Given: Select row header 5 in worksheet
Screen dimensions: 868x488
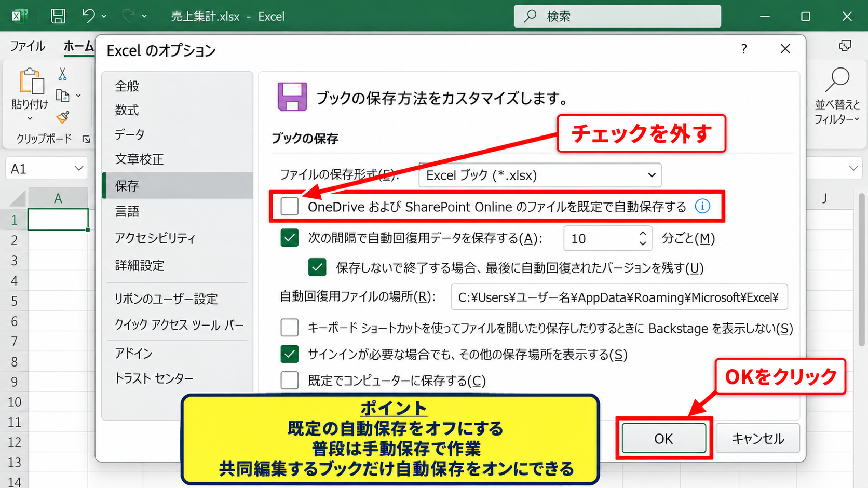Looking at the screenshot, I should (14, 301).
